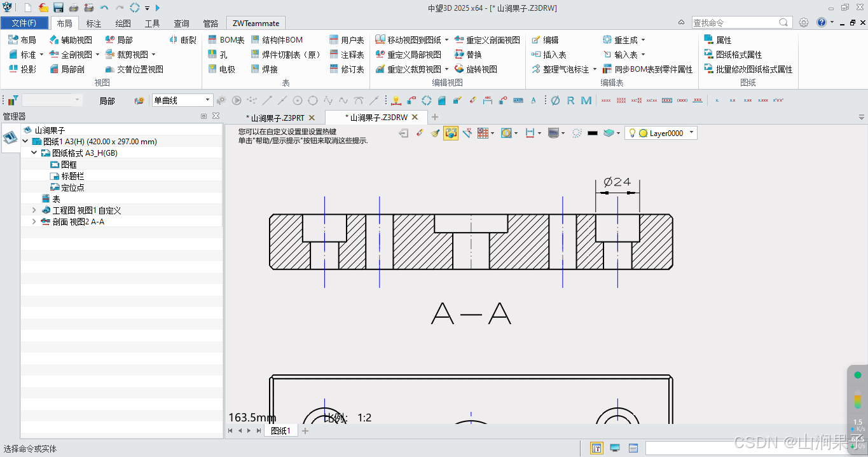Choose the 局部剖 partial section tool

click(67, 69)
